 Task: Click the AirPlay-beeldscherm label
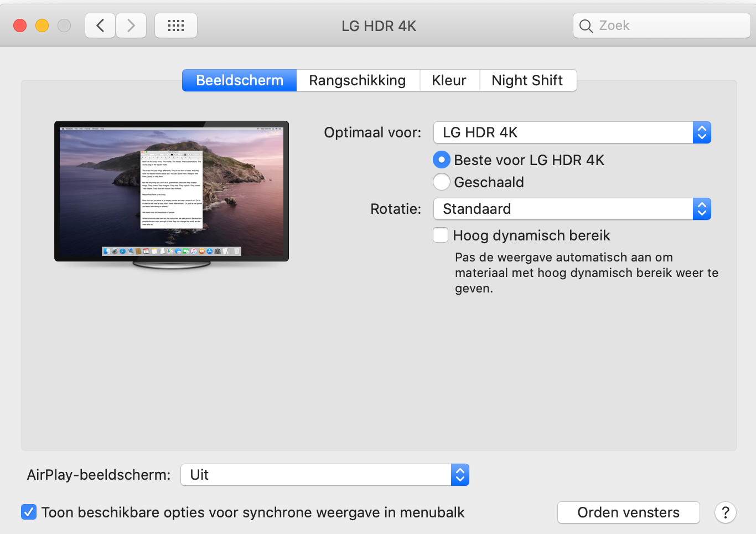99,475
